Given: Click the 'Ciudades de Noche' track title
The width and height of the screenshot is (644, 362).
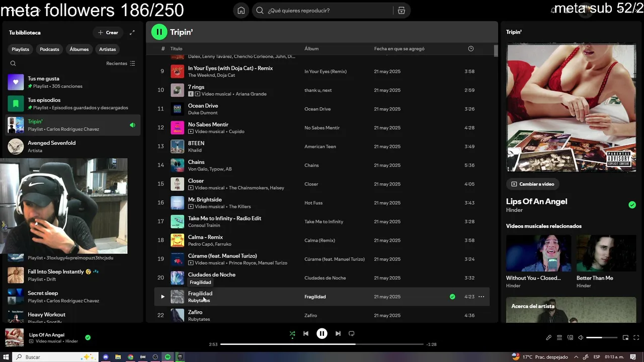Looking at the screenshot, I should click(x=211, y=275).
